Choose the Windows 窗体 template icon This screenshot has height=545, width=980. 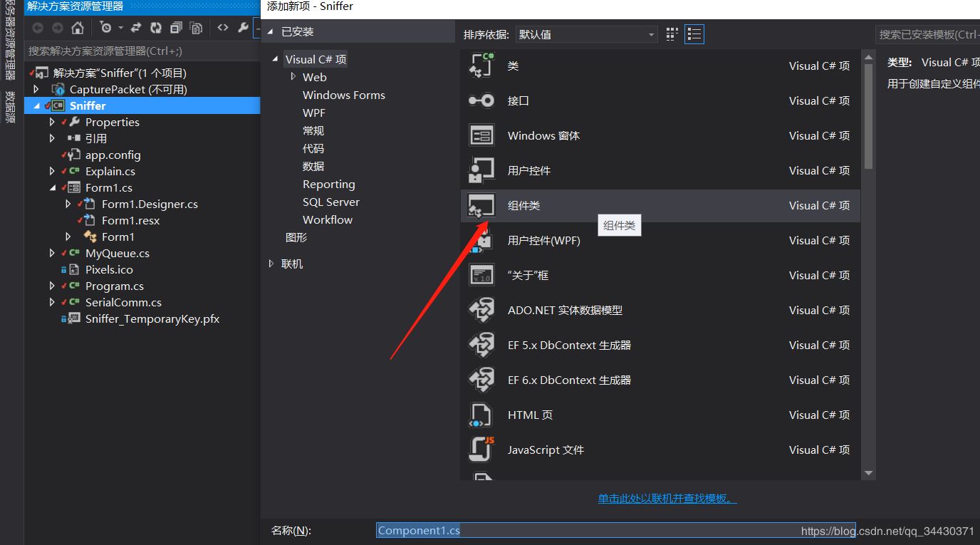(481, 135)
